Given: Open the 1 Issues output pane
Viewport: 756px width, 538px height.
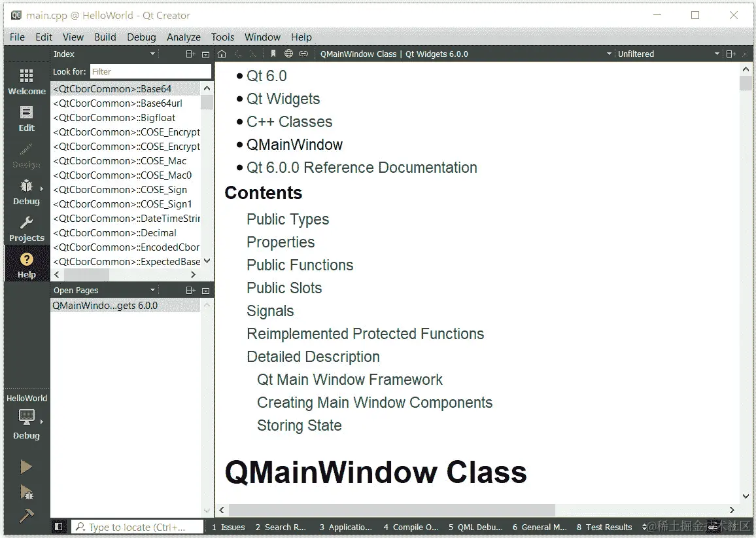Looking at the screenshot, I should coord(228,527).
